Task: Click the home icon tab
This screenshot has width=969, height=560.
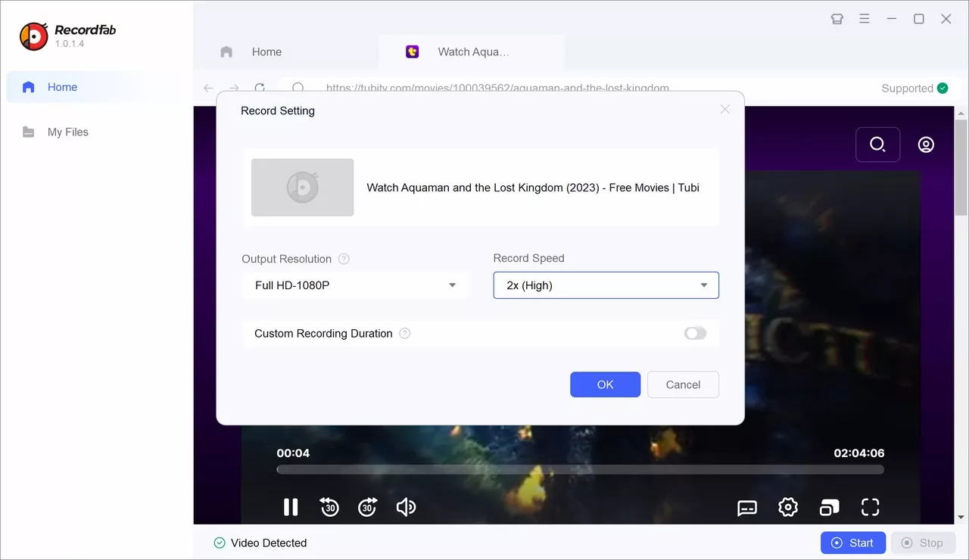Action: (226, 52)
